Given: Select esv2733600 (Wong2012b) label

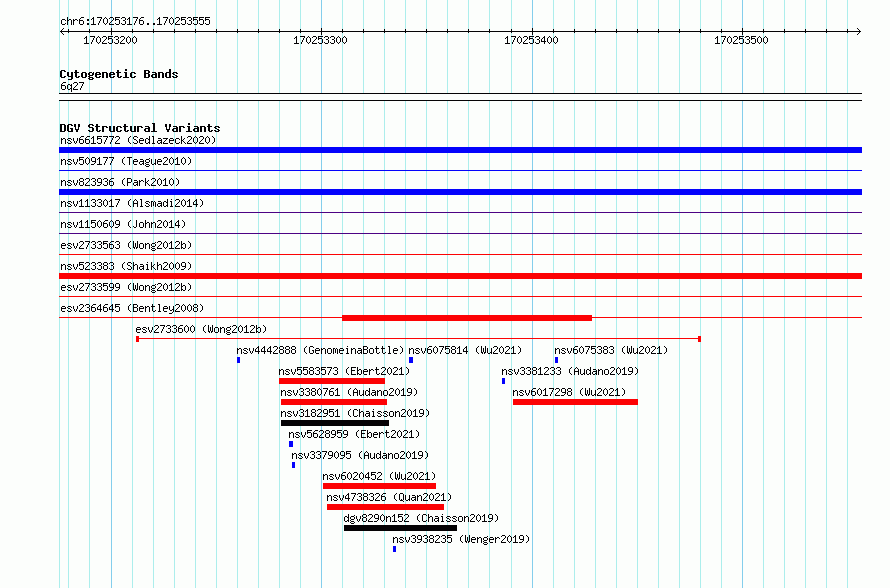Looking at the screenshot, I should (x=201, y=329).
